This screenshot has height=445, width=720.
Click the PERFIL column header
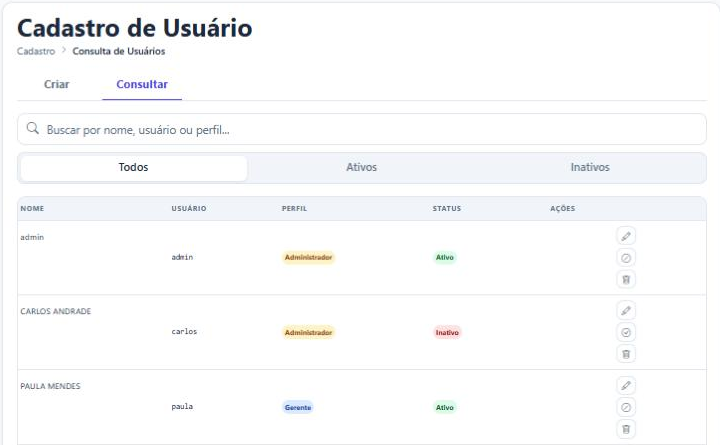(294, 208)
